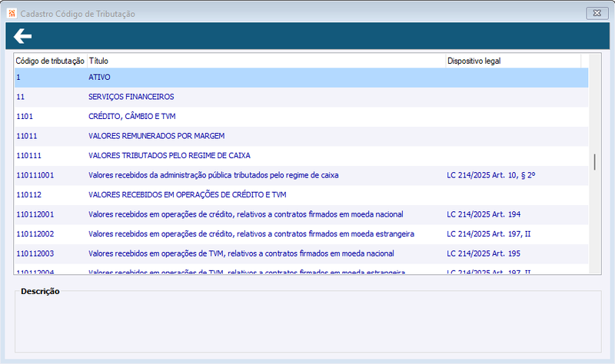
Task: Click legal reference LC 214/2025 Art. 10, § 2º
Action: coord(491,175)
